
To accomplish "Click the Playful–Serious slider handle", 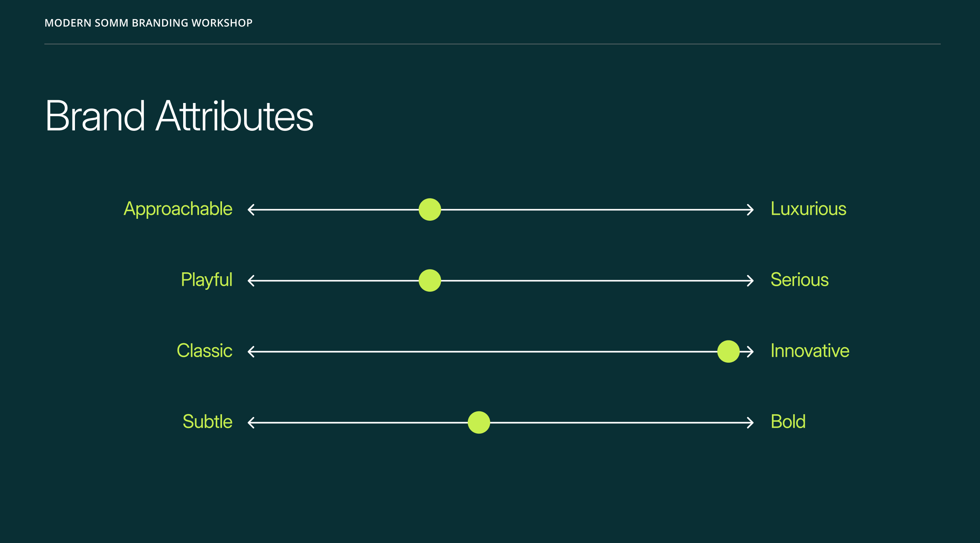I will point(430,281).
